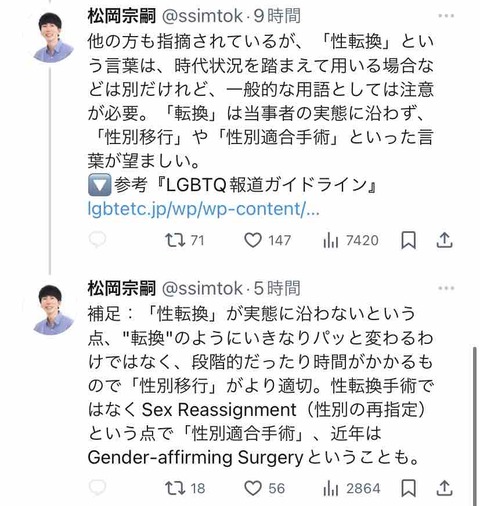Bookmark the first tweet

coord(408,240)
